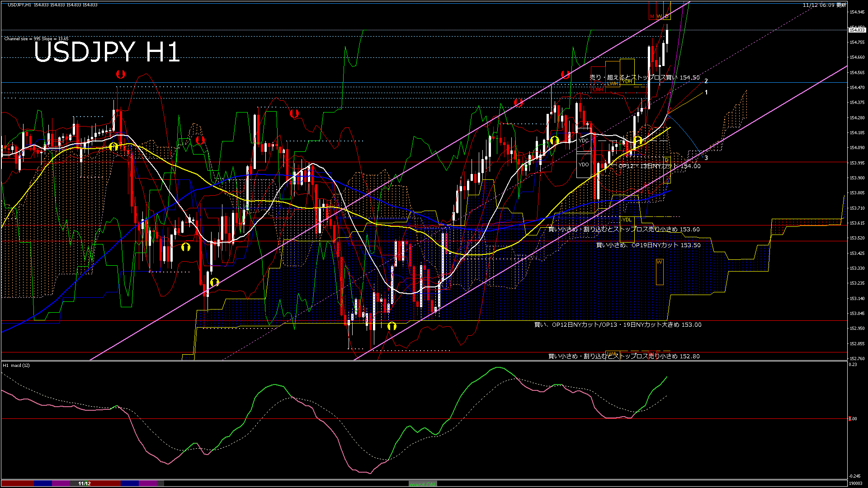Click the Channel size slope label
This screenshot has width=868, height=488.
[x=36, y=39]
